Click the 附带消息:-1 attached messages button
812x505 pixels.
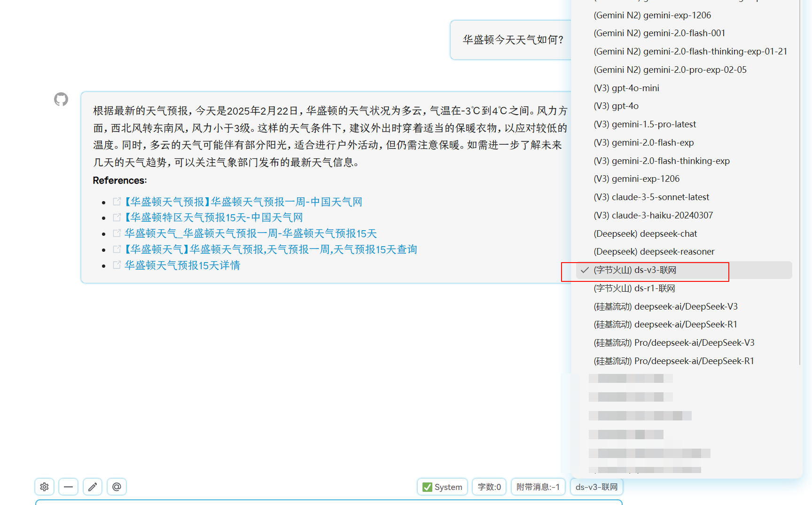click(538, 487)
